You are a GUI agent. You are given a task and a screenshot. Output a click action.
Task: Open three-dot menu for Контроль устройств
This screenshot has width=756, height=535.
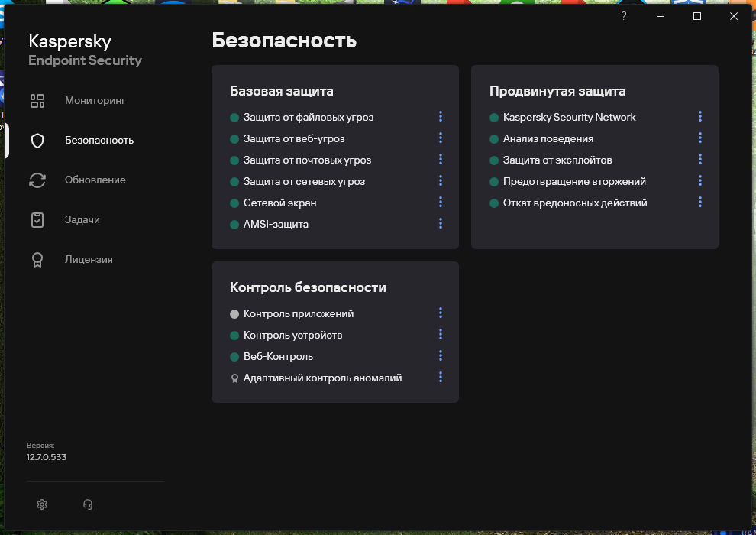point(440,334)
